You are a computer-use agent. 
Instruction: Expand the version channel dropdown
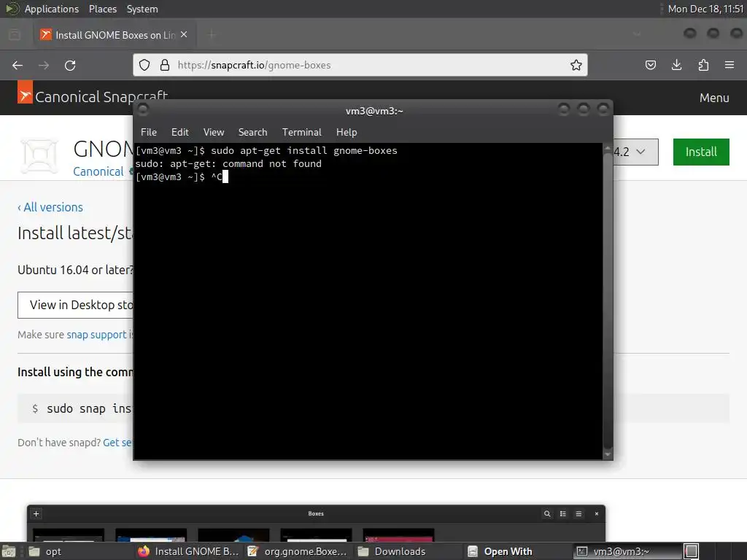pyautogui.click(x=635, y=152)
